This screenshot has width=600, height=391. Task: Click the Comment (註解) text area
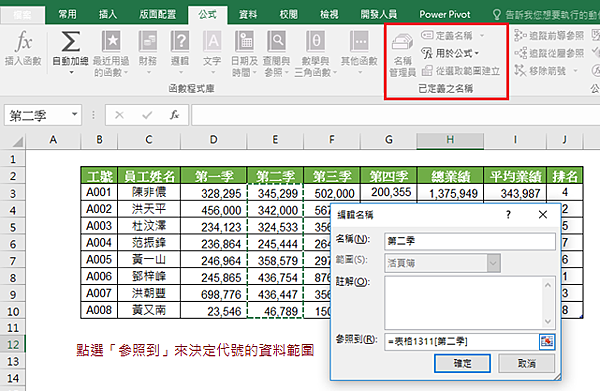coord(463,303)
